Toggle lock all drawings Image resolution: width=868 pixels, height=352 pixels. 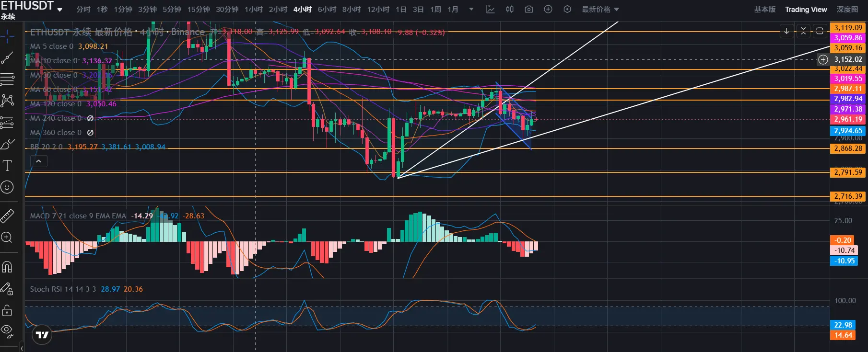pos(7,310)
